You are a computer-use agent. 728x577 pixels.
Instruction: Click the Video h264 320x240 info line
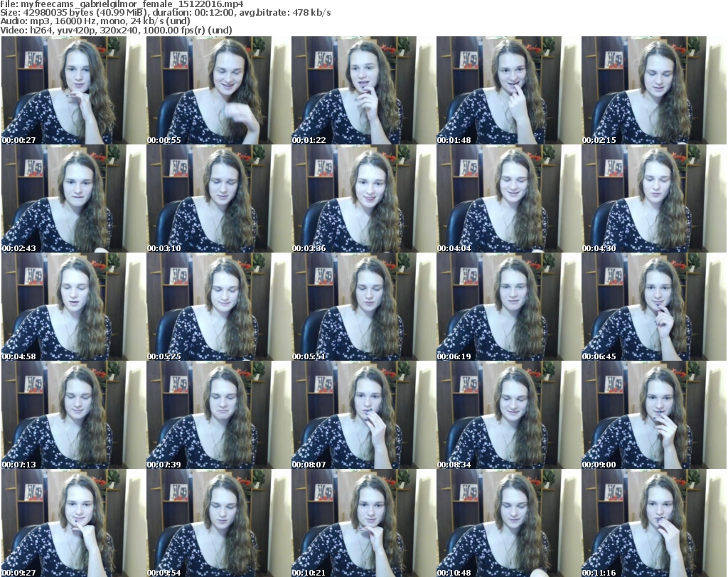[116, 30]
